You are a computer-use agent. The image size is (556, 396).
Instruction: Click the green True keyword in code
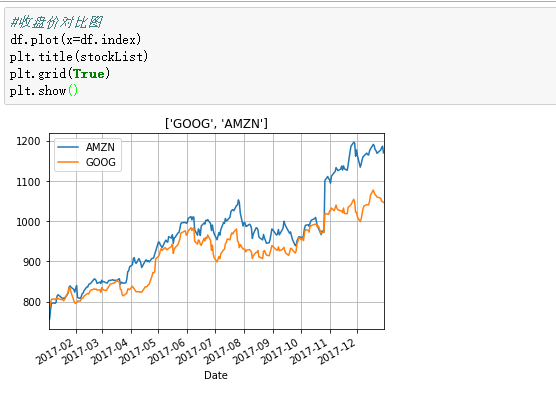click(x=89, y=74)
